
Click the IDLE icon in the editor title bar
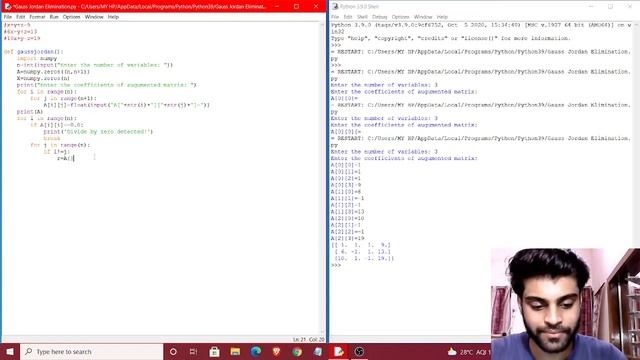tap(8, 6)
